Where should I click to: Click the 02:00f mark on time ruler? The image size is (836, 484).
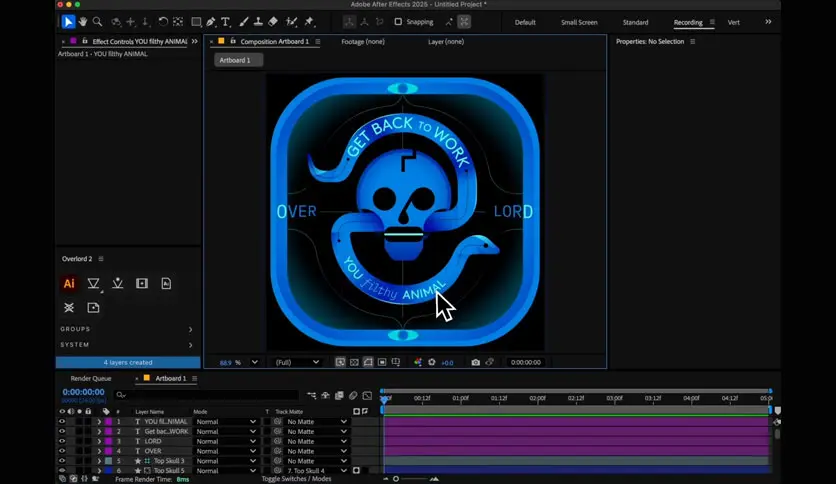tap(537, 398)
